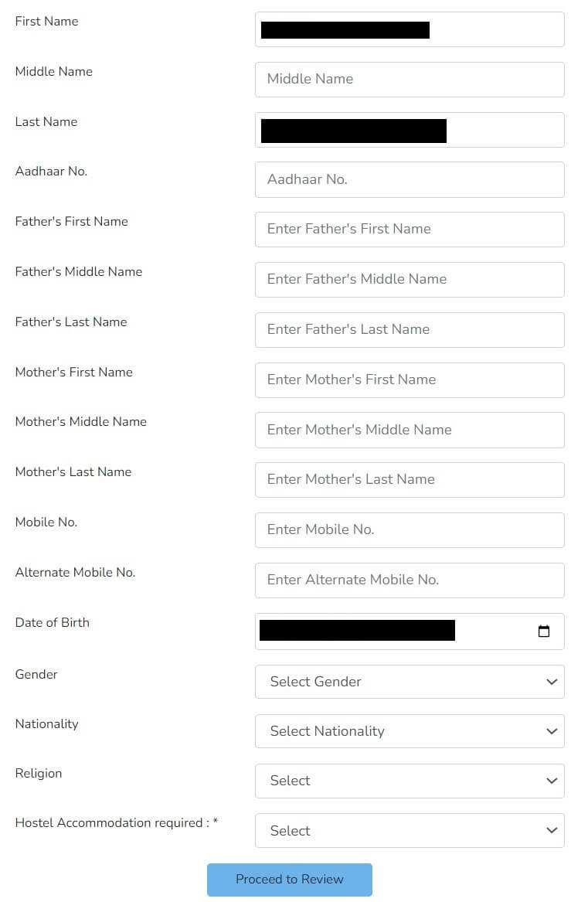The width and height of the screenshot is (588, 902).
Task: Click the Mobile No. field
Action: click(x=410, y=529)
